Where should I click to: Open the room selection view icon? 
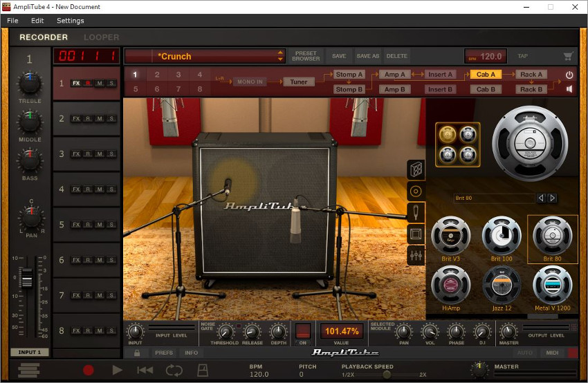click(x=416, y=234)
